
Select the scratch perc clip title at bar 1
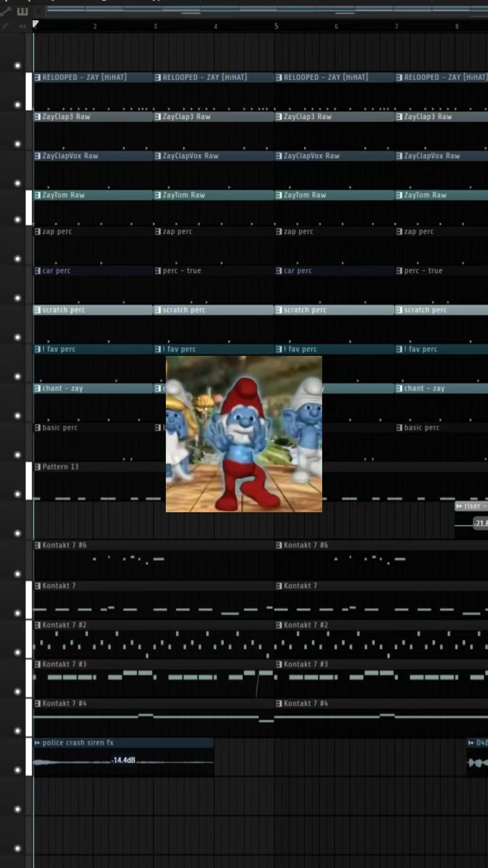(x=64, y=310)
